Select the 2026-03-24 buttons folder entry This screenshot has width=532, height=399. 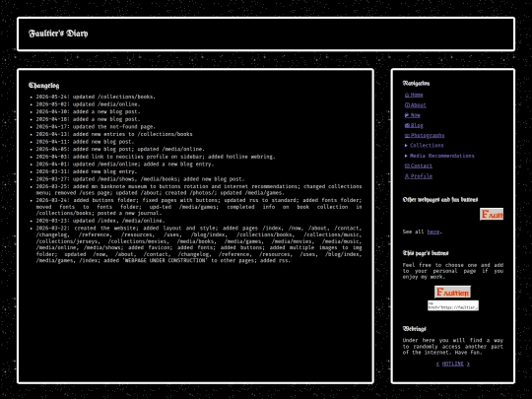tap(199, 207)
